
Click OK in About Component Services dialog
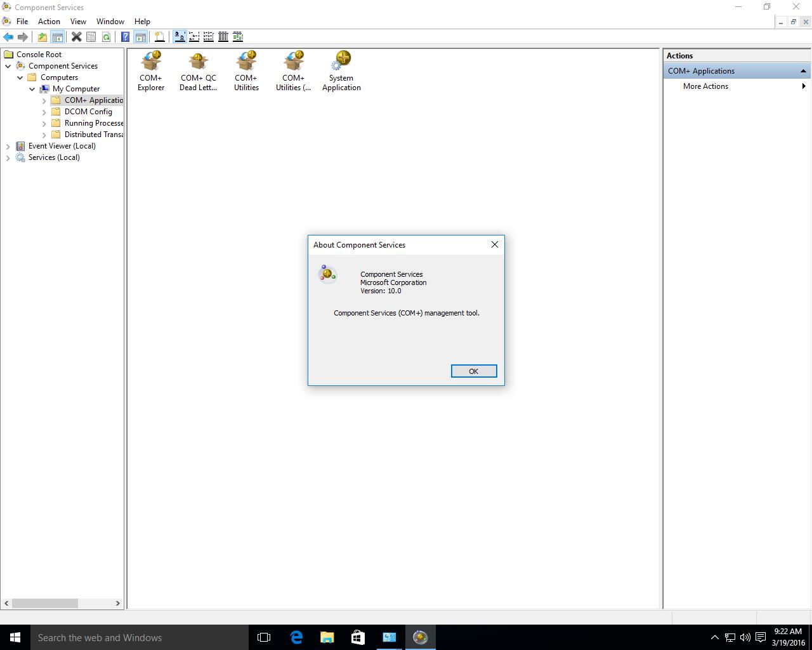coord(474,371)
